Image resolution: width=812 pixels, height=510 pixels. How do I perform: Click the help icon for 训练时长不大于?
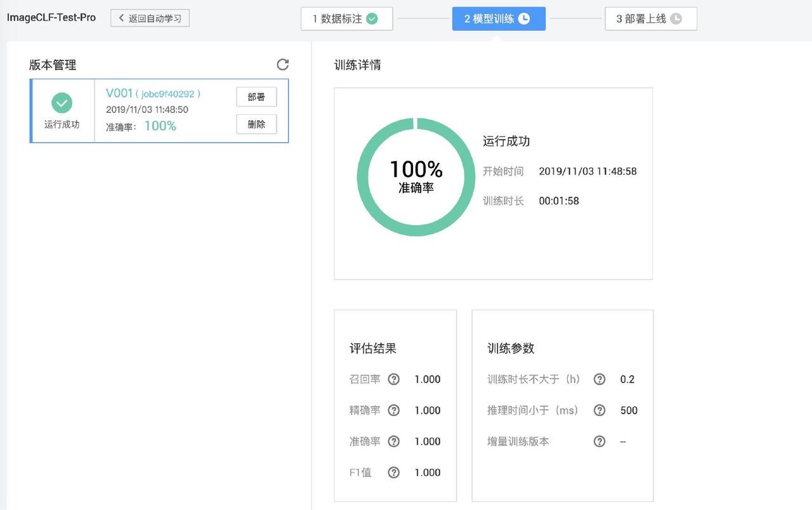(599, 379)
